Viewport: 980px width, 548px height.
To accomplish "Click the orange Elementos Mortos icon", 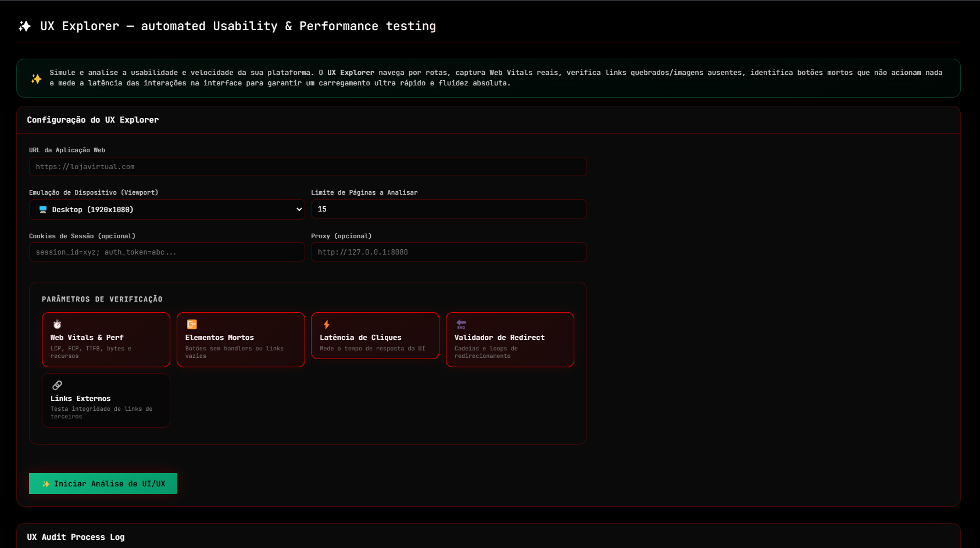I will point(192,324).
